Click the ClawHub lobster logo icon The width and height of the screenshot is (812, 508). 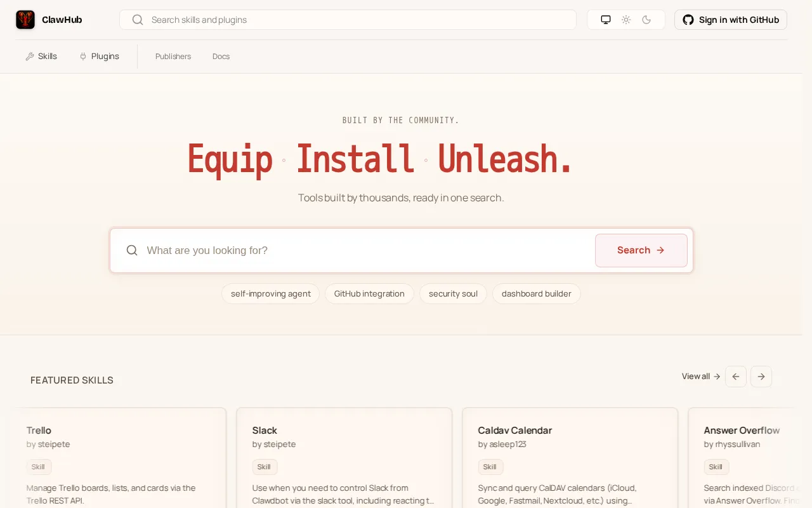pyautogui.click(x=25, y=20)
